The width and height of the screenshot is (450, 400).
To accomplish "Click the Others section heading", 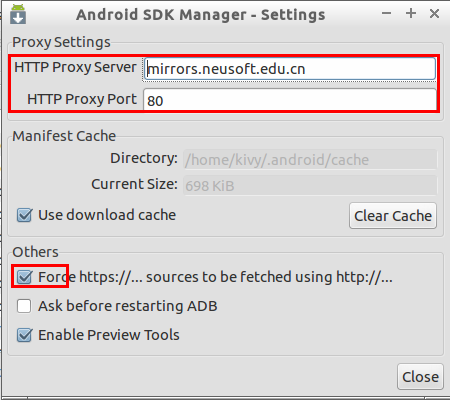I will click(x=35, y=252).
